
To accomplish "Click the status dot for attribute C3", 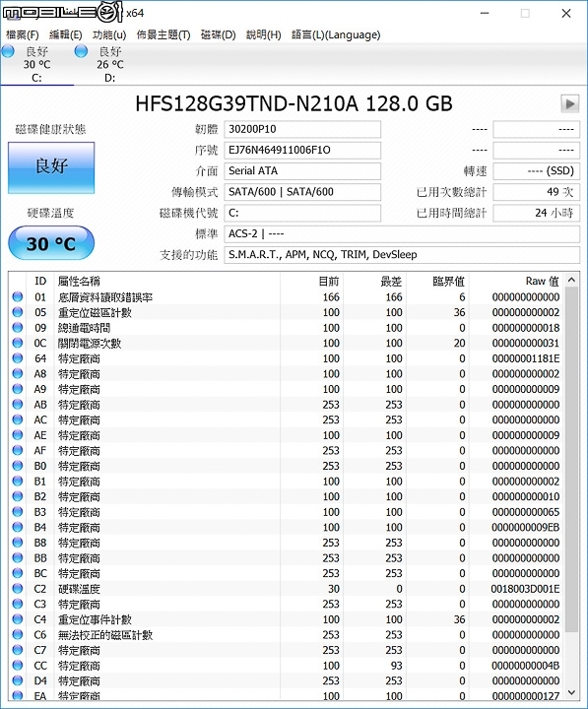I will pos(18,604).
